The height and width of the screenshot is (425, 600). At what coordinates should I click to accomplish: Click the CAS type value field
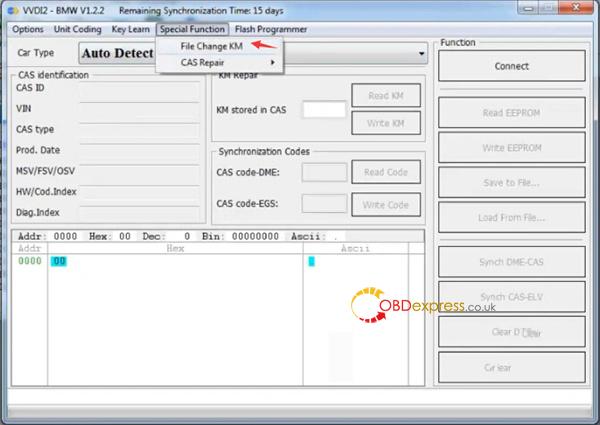pyautogui.click(x=139, y=134)
